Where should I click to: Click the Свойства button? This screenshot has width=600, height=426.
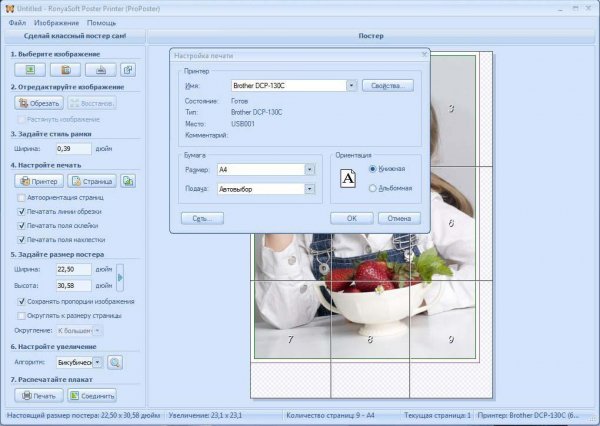click(387, 86)
